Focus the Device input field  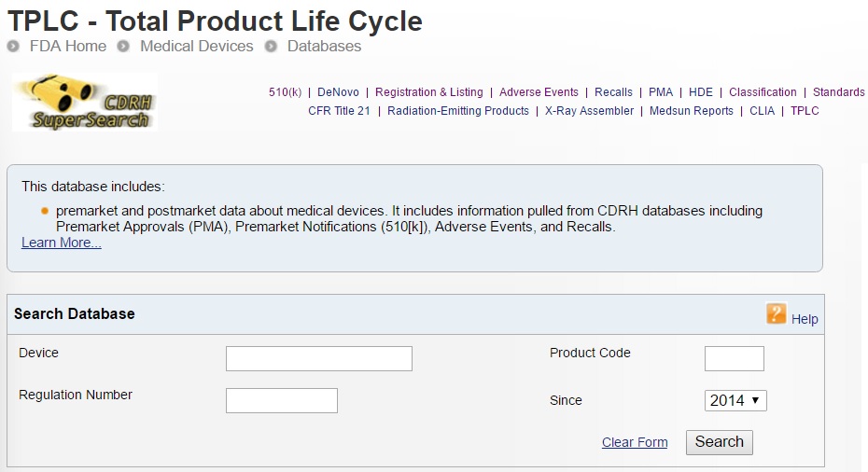(319, 358)
